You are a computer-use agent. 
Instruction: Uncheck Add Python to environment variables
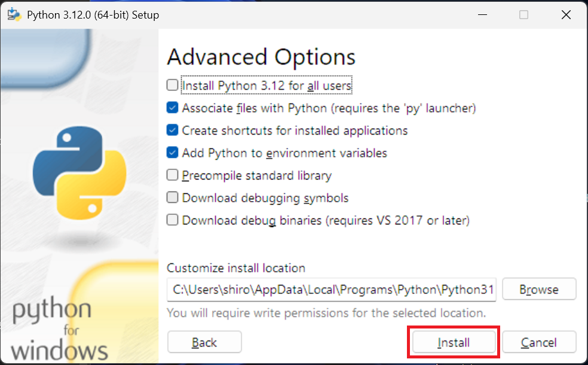(173, 153)
